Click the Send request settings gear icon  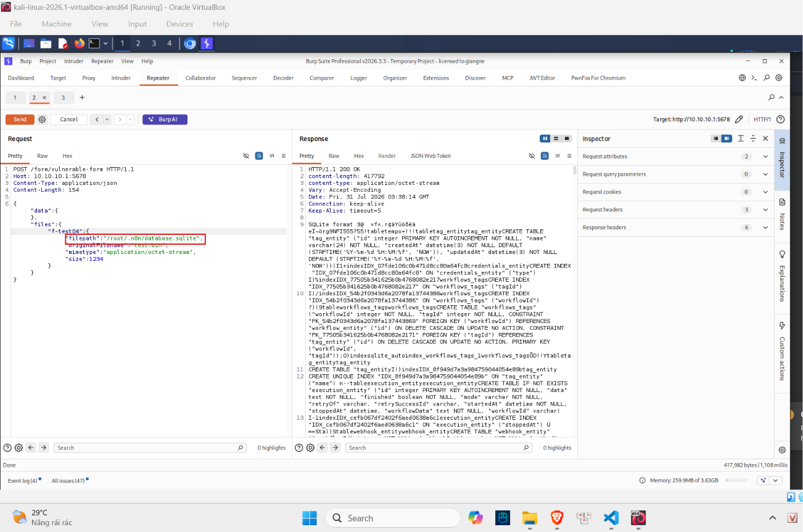[x=43, y=120]
